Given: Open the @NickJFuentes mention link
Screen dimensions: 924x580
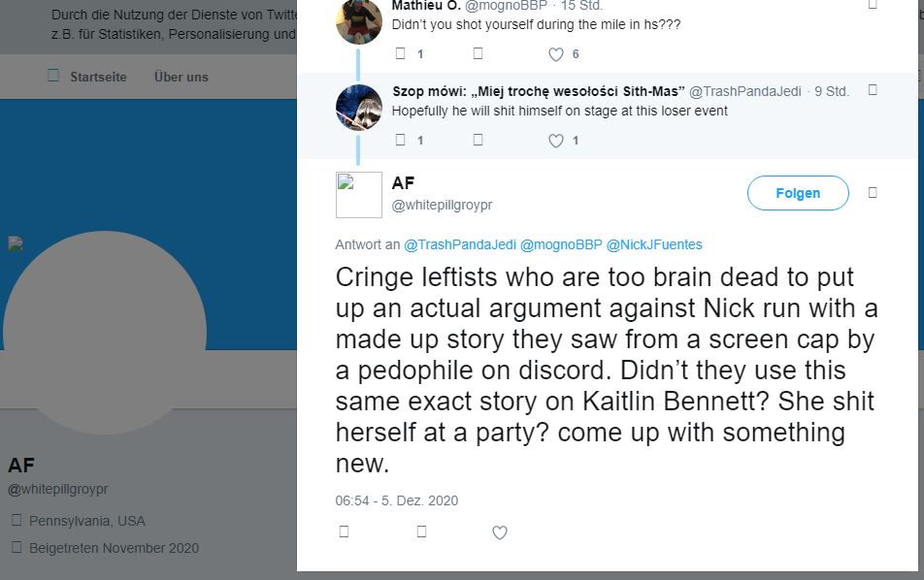Looking at the screenshot, I should [x=654, y=245].
